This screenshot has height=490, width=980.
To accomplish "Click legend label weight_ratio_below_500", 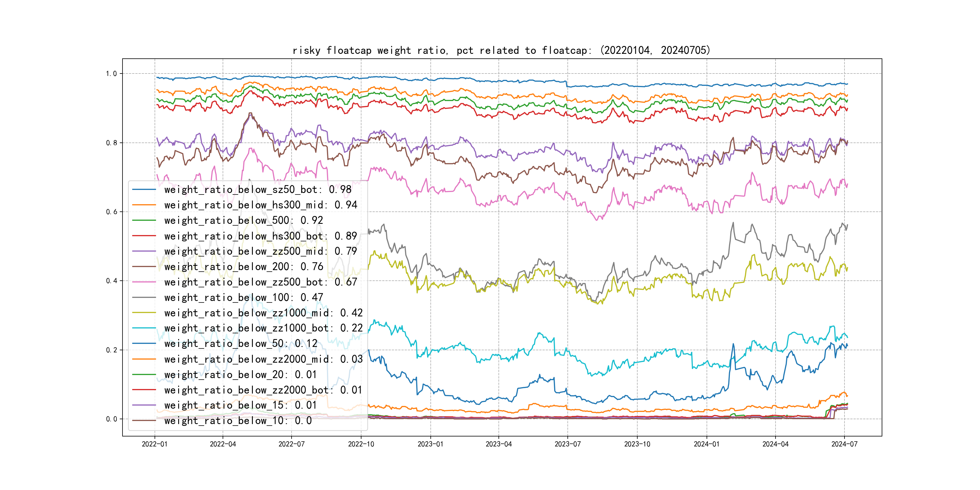I will [243, 220].
